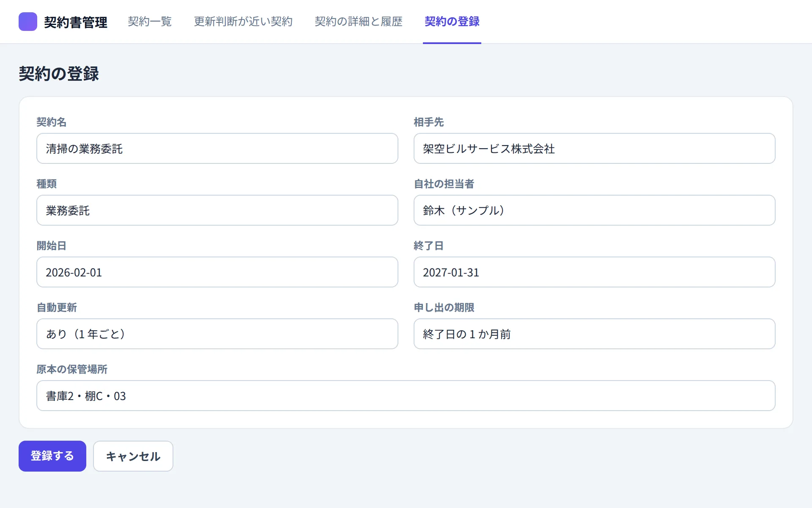
Task: Click the 開始日 label
Action: [x=52, y=246]
